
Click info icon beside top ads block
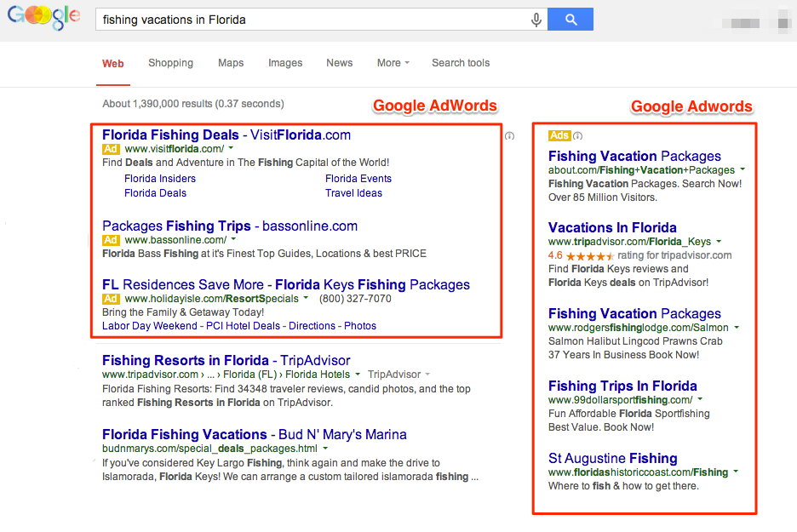click(509, 135)
